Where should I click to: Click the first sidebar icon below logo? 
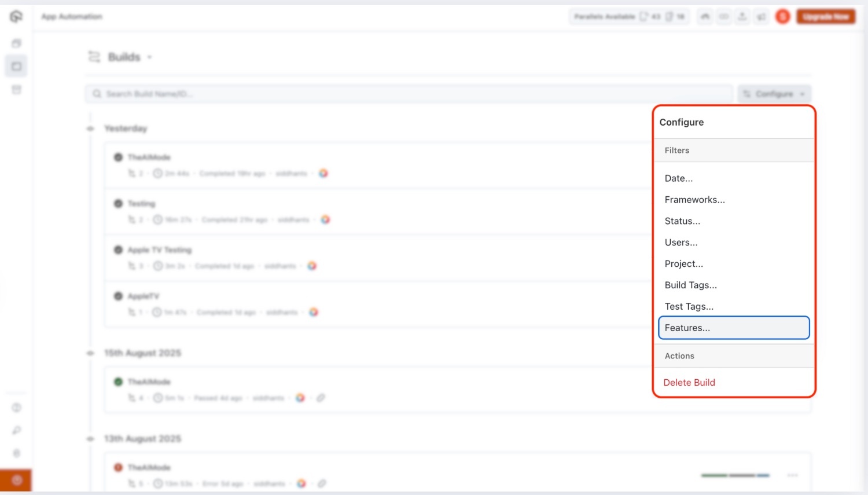point(16,43)
